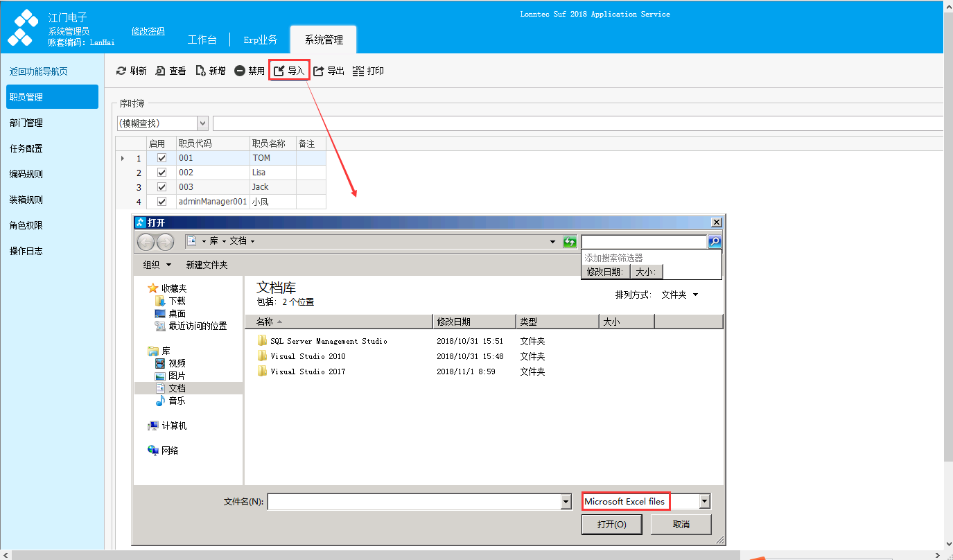Click the 导入 import toolbar icon

click(x=279, y=71)
